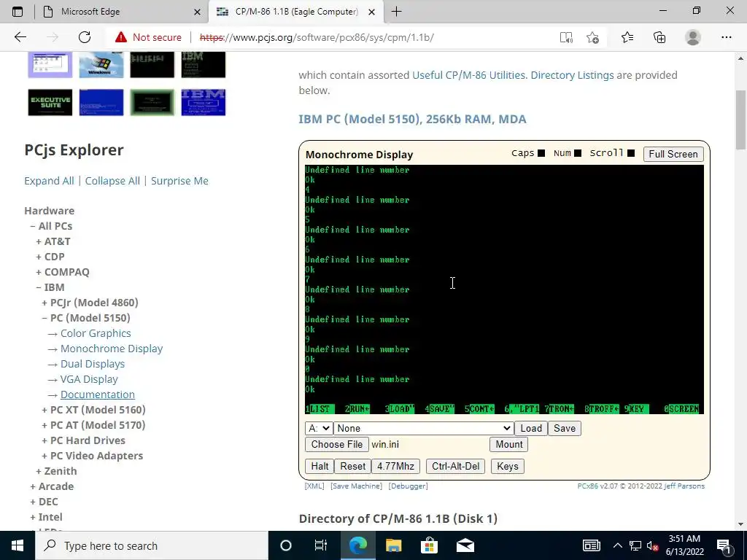747x560 pixels.
Task: Open Microsoft Edge taskbar icon
Action: pyautogui.click(x=358, y=545)
